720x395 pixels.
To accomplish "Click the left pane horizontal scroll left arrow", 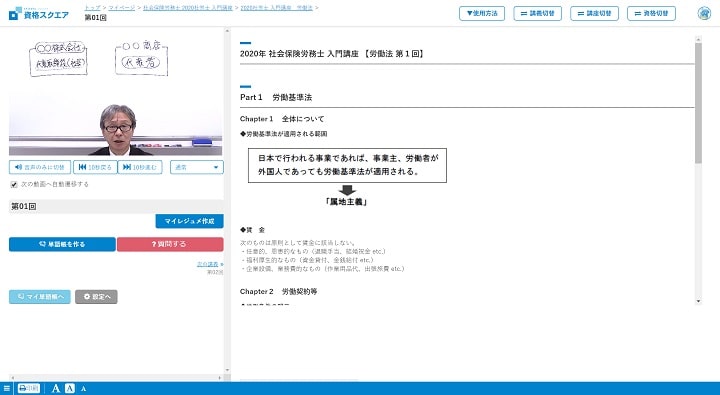I will (12, 378).
